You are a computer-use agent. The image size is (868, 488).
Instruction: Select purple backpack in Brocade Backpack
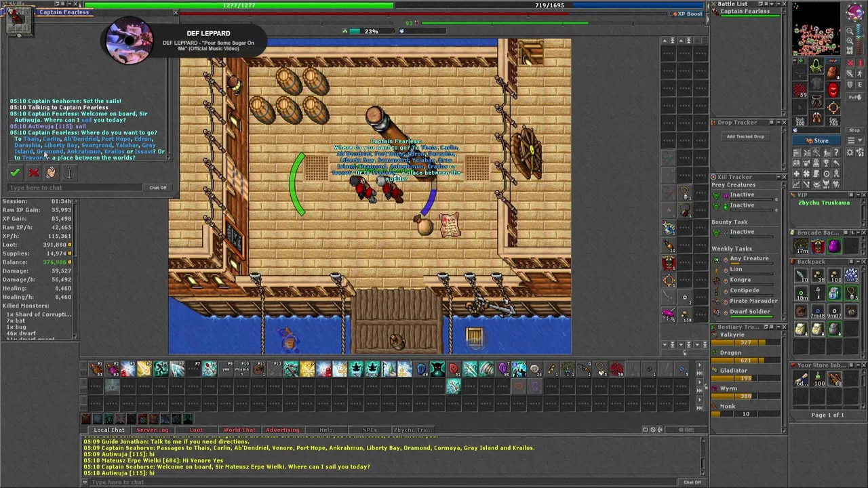pos(835,247)
